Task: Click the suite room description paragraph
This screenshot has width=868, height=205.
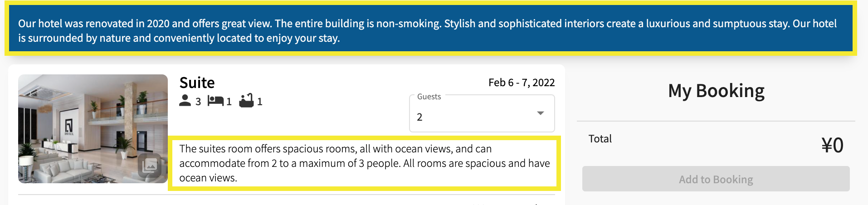Action: [x=364, y=163]
